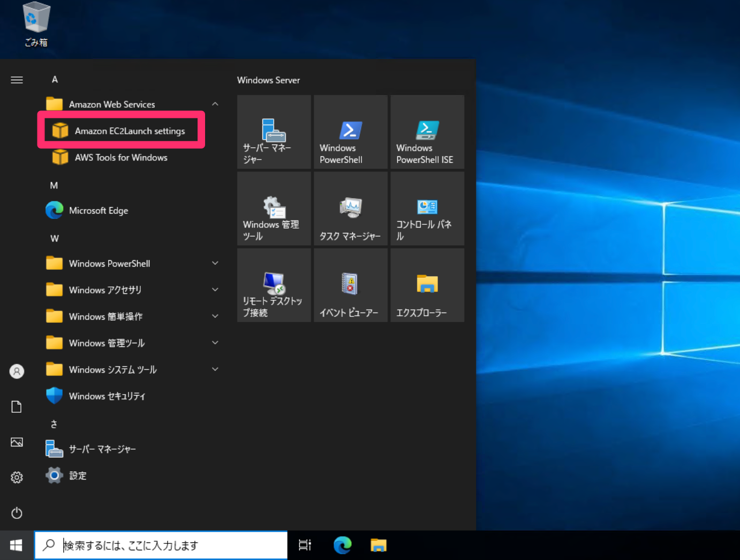This screenshot has width=740, height=560.
Task: Launch リモート デスクトップ接続
Action: point(274,284)
